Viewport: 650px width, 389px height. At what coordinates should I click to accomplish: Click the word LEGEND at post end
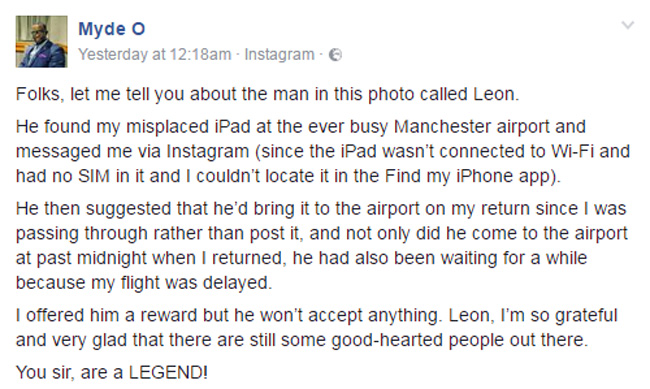[x=168, y=372]
